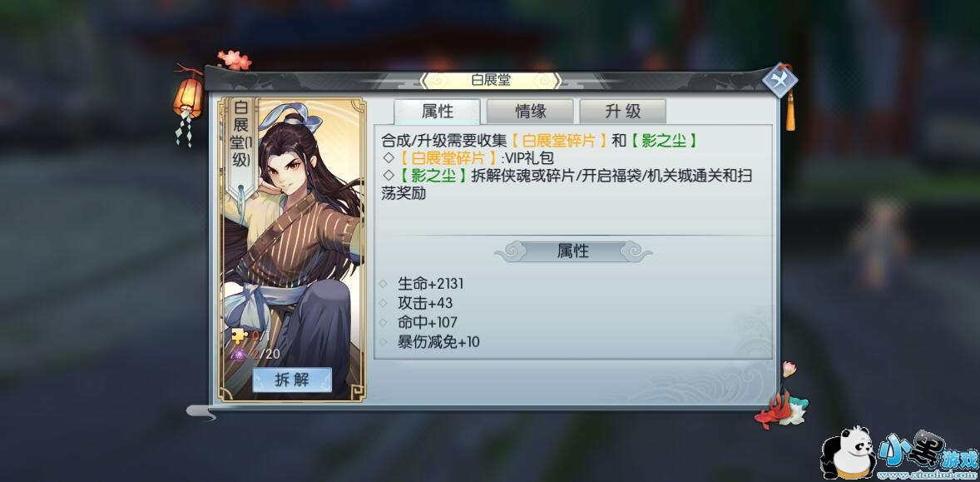
Task: Click the 属性 section header banner
Action: click(573, 251)
